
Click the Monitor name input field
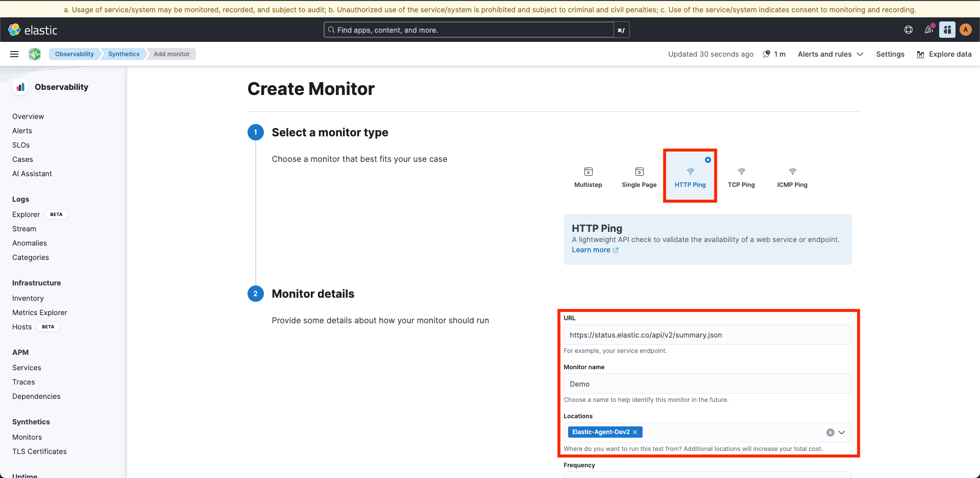(707, 384)
